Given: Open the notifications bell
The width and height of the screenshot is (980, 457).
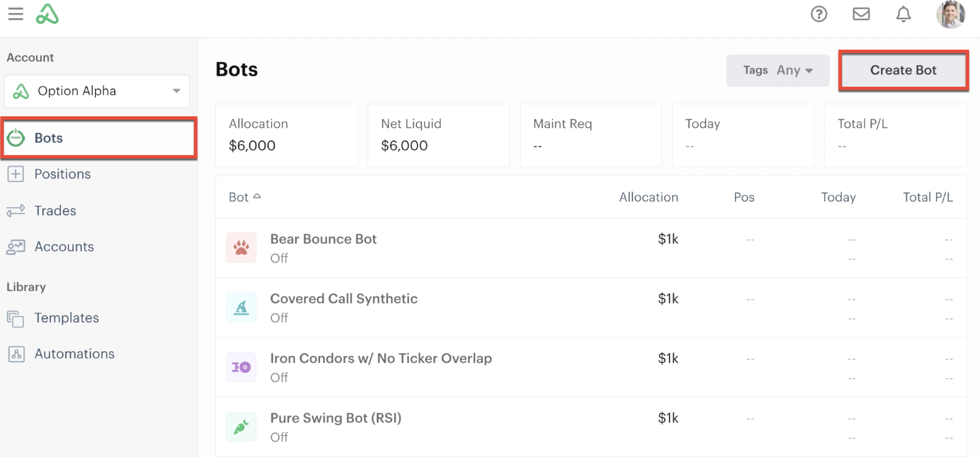Looking at the screenshot, I should [x=903, y=14].
